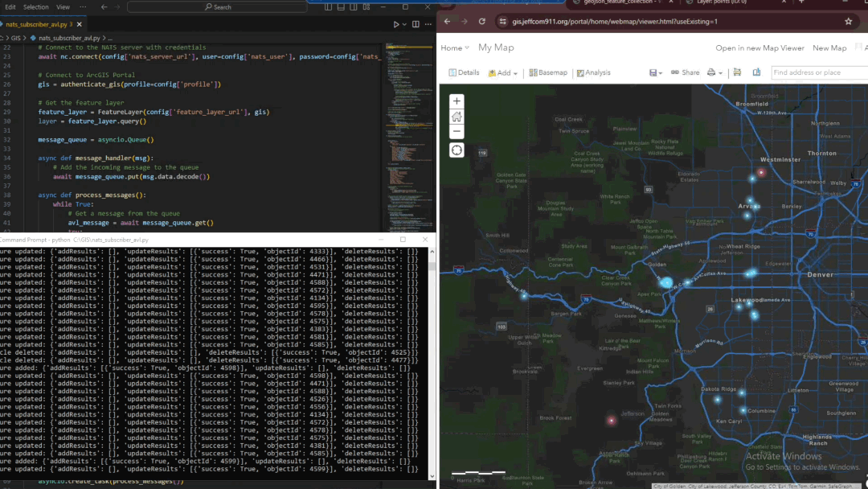Open the map Details panel
Screen dimensions: 868x489
[464, 72]
